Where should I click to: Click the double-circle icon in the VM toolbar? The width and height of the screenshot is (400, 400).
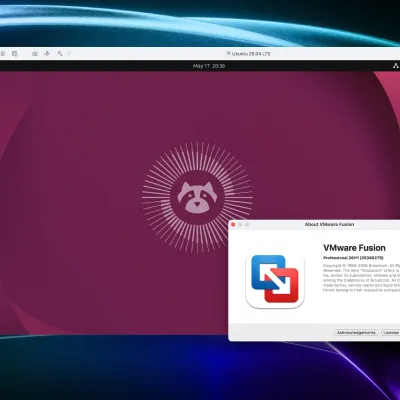click(x=35, y=53)
